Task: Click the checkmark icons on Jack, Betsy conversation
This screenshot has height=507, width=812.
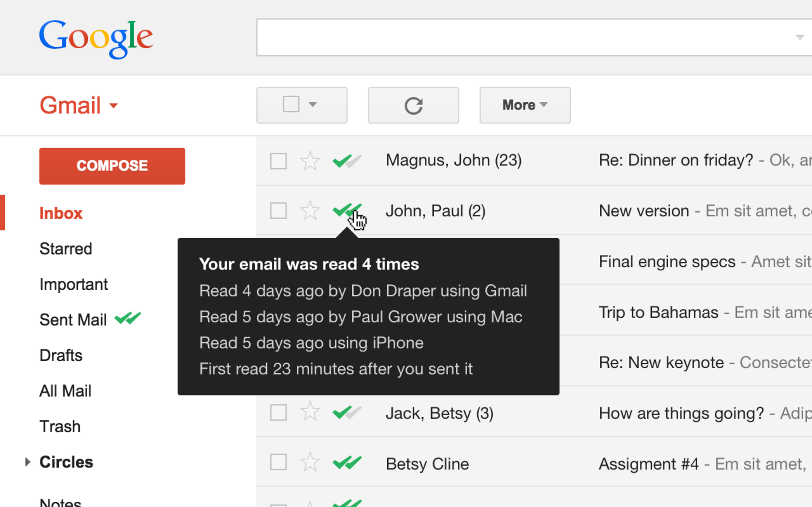Action: pos(347,413)
